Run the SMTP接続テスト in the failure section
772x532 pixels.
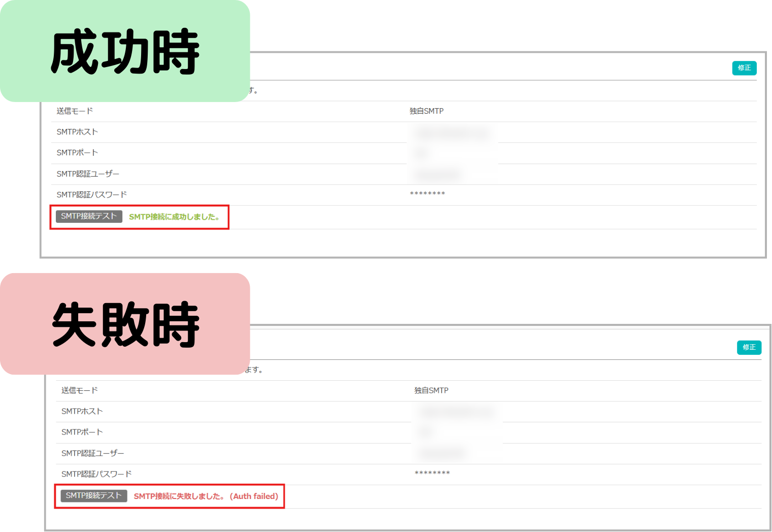93,495
